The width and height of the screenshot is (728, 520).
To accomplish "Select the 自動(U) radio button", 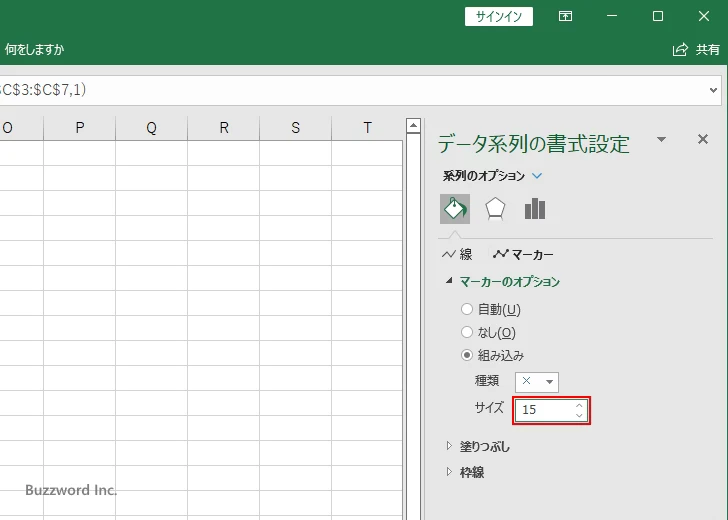I will [x=467, y=309].
